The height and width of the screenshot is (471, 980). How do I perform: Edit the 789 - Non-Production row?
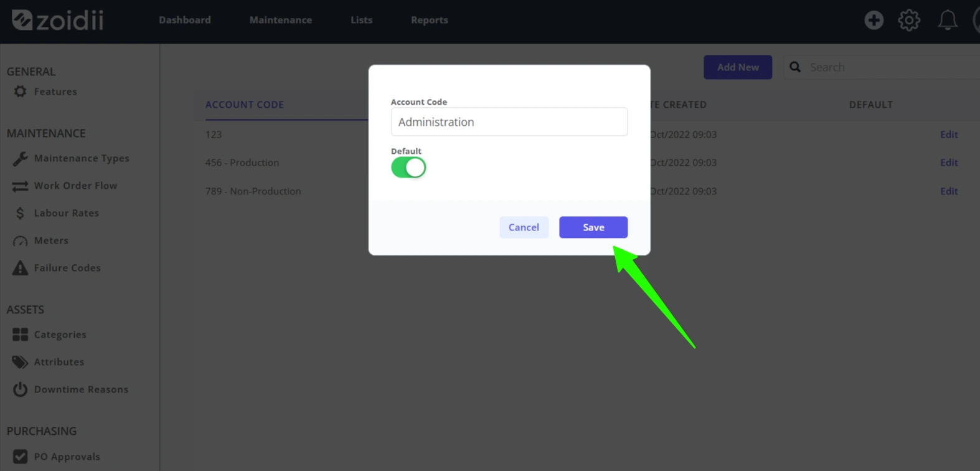tap(949, 191)
